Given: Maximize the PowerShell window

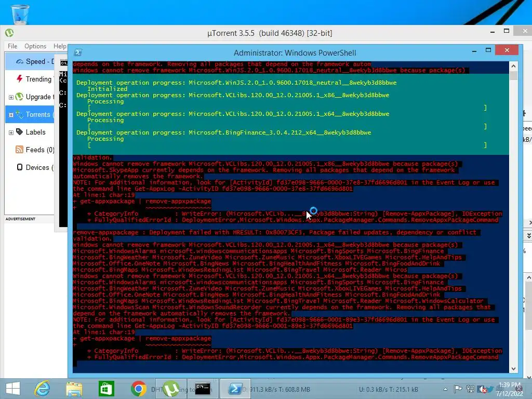Looking at the screenshot, I should [488, 50].
